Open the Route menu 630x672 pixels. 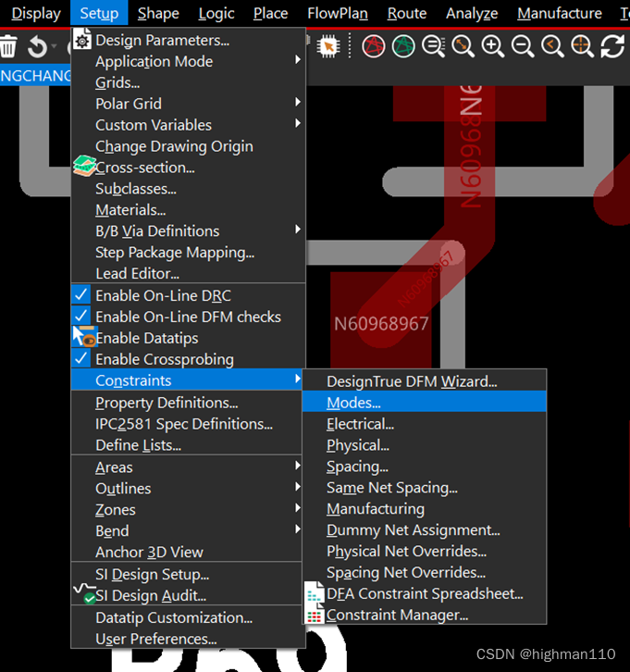[406, 13]
